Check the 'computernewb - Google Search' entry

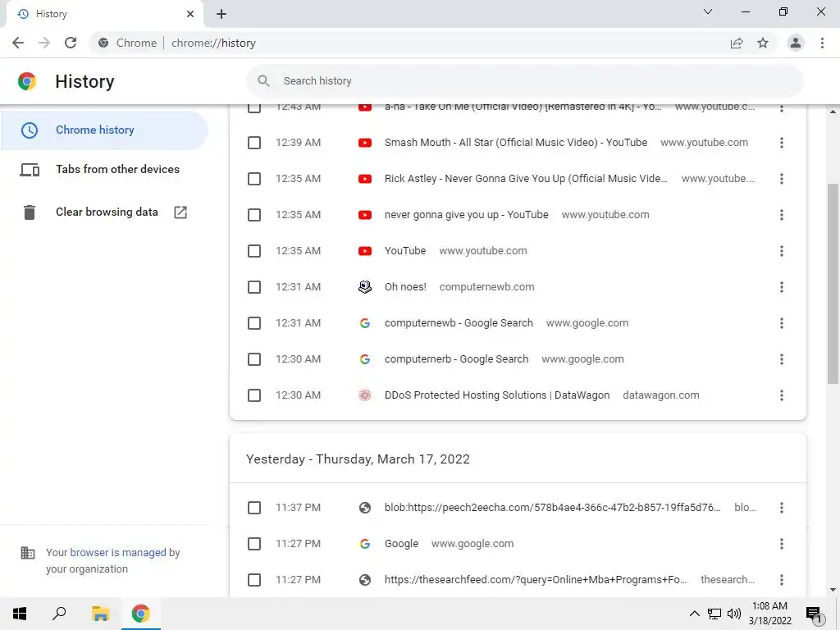pos(254,323)
